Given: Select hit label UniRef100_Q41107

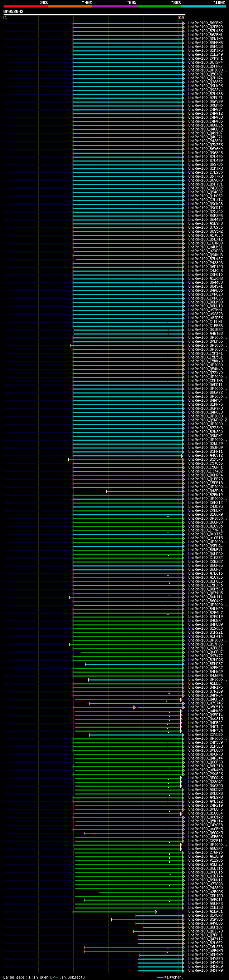Looking at the screenshot, I should click(x=205, y=133).
